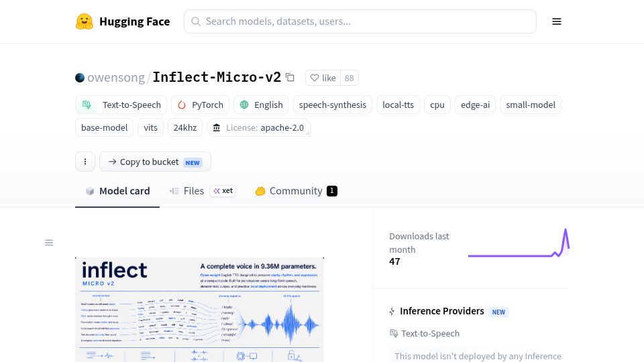The height and width of the screenshot is (362, 644).
Task: Open the three-dot more options menu
Action: 85,162
